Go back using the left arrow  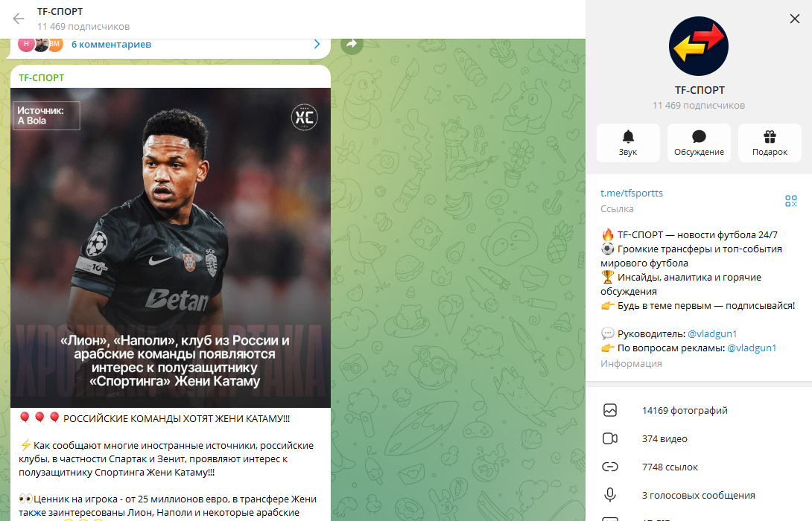click(x=19, y=19)
